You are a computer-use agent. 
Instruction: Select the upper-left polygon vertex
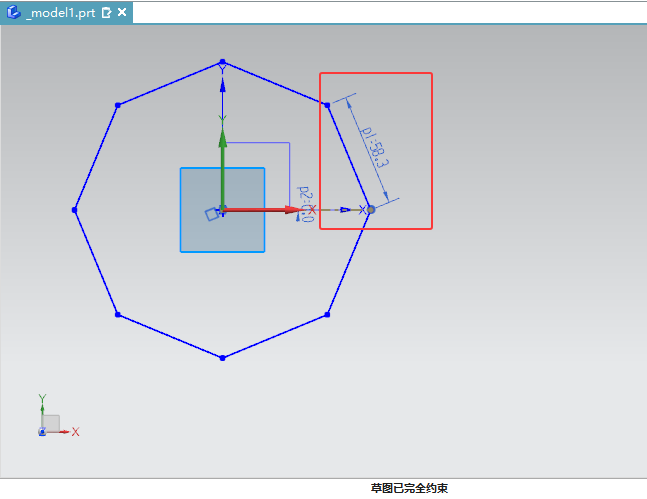pyautogui.click(x=118, y=105)
